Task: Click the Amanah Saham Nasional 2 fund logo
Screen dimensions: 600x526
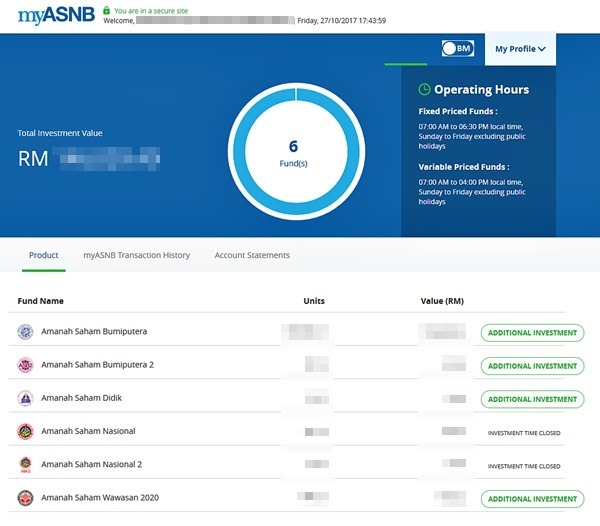Action: (x=25, y=465)
